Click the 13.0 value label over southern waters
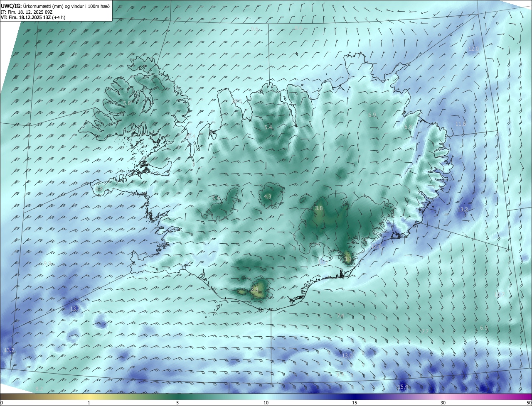The image size is (532, 406). point(347,356)
